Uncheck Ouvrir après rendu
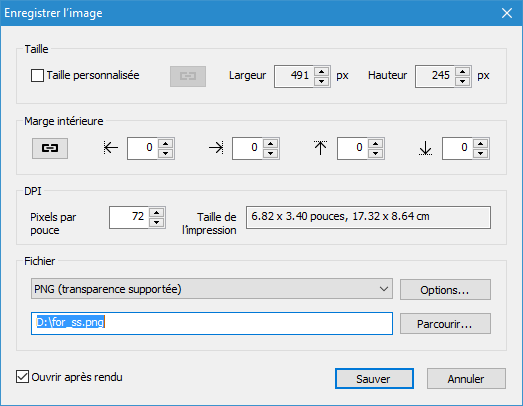523x406 pixels. [x=22, y=377]
